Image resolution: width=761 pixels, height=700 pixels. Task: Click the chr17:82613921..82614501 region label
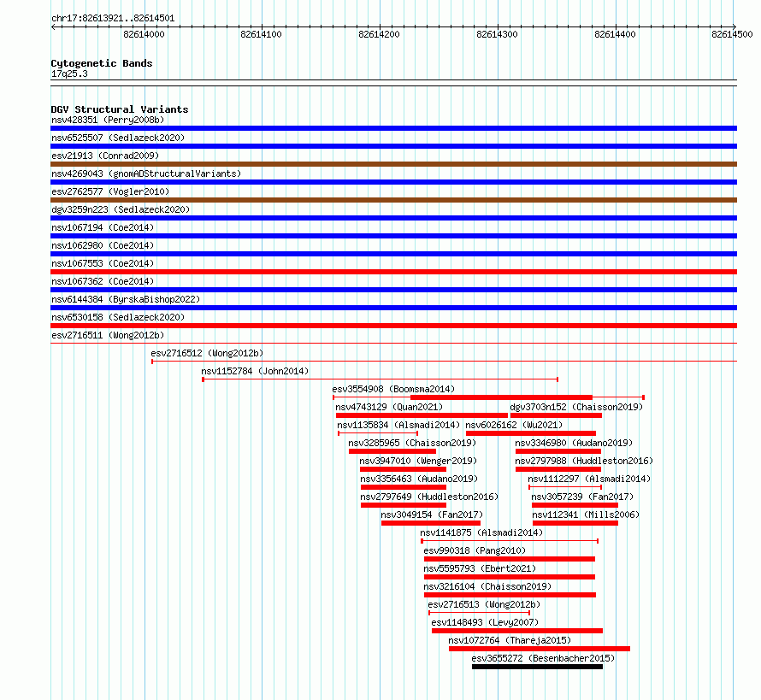[x=113, y=18]
